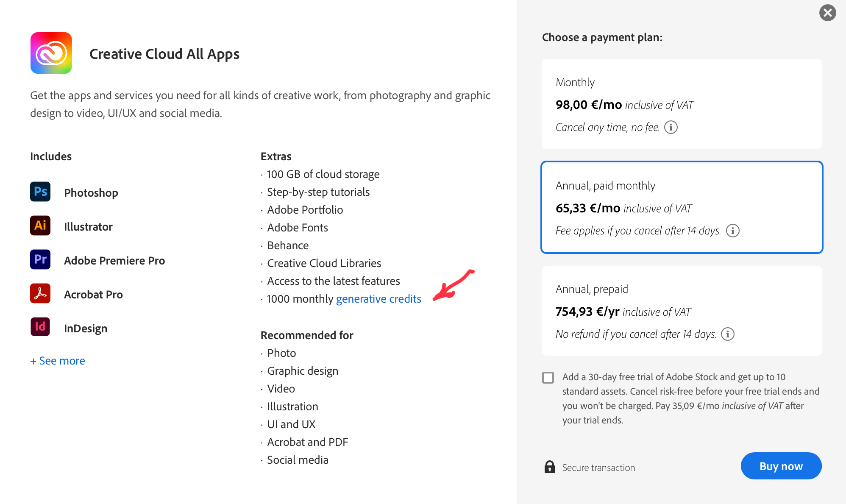846x504 pixels.
Task: Select the Illustrator app icon
Action: pyautogui.click(x=40, y=226)
